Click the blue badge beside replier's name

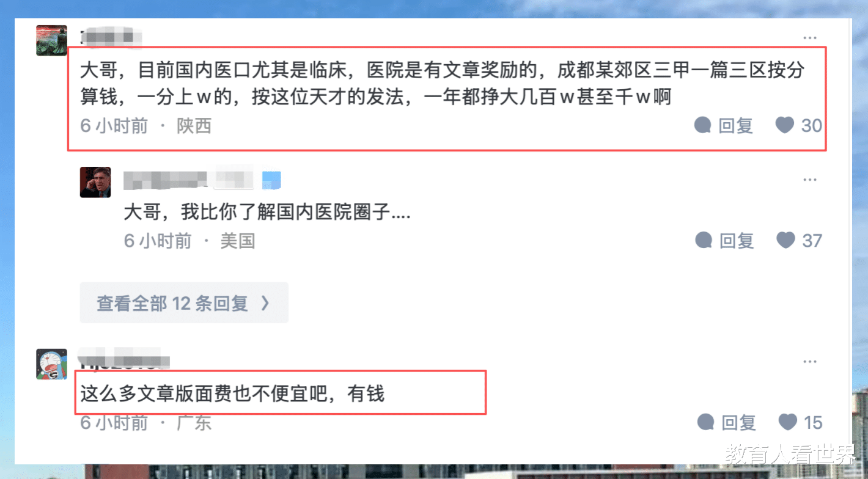(x=271, y=180)
